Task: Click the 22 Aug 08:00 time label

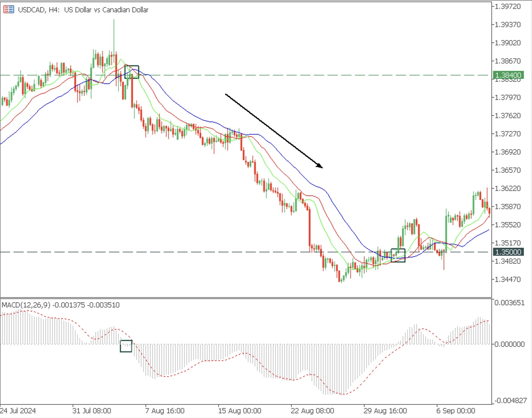Action: tap(312, 410)
